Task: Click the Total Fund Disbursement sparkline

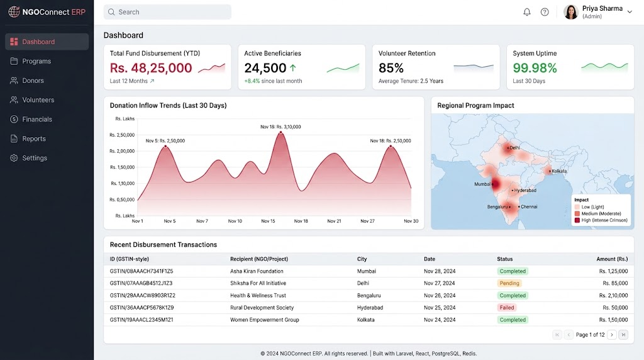Action: (211, 68)
